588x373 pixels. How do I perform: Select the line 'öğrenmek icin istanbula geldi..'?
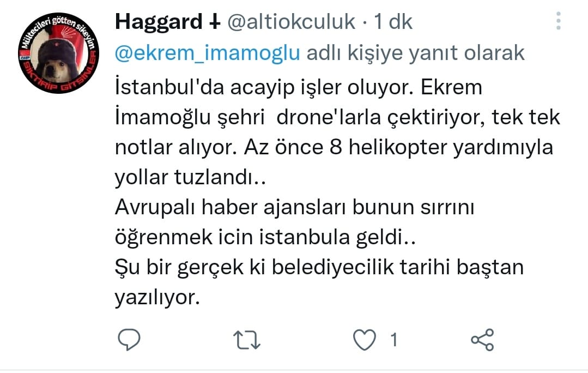point(265,237)
